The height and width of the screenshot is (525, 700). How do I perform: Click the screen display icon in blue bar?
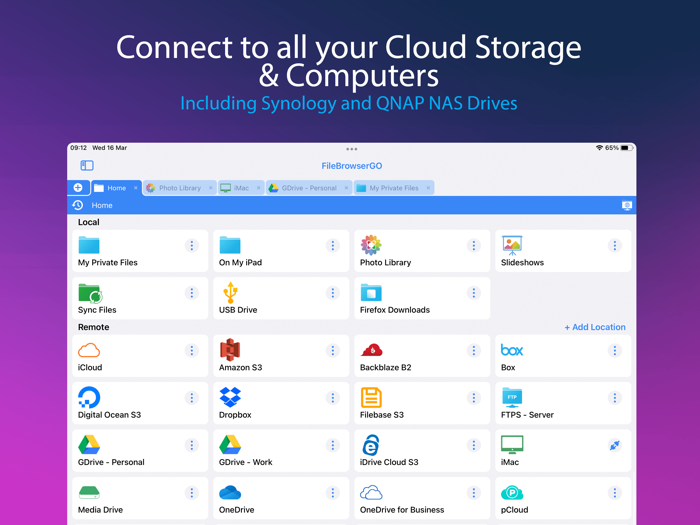coord(627,205)
